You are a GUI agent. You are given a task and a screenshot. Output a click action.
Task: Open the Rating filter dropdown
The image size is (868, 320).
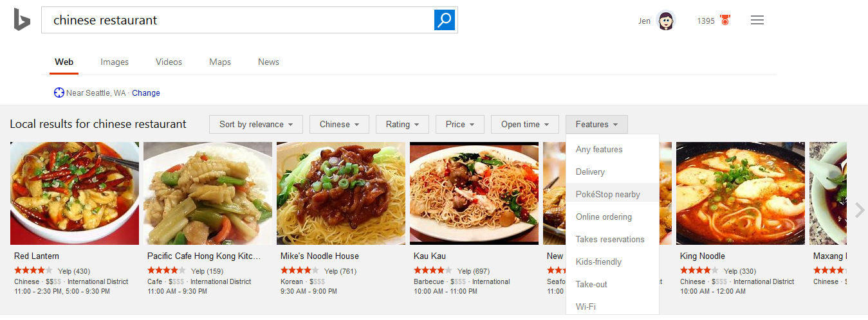tap(402, 125)
